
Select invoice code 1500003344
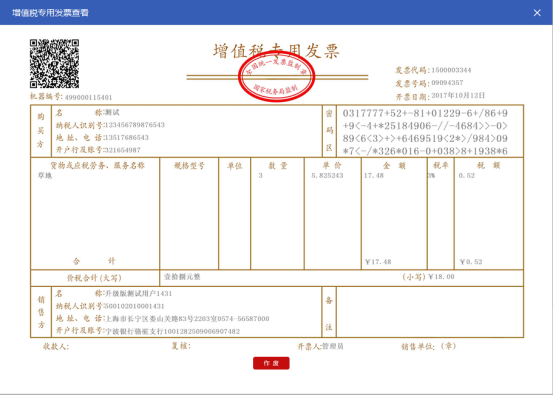click(451, 70)
